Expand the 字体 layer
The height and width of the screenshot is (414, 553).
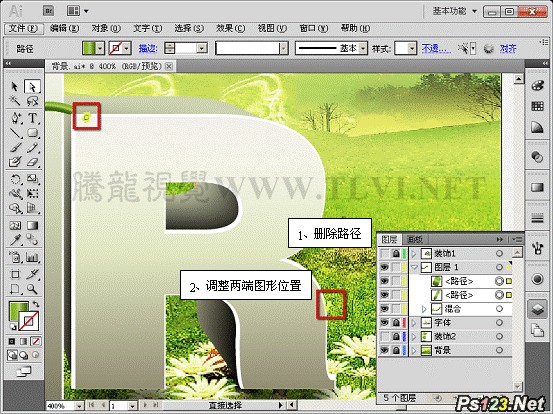[414, 323]
